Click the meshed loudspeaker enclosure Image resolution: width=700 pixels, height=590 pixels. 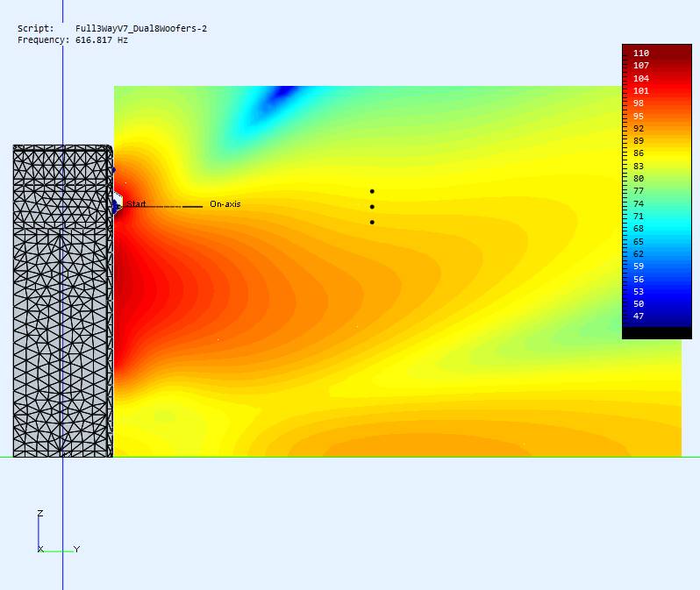[63, 301]
